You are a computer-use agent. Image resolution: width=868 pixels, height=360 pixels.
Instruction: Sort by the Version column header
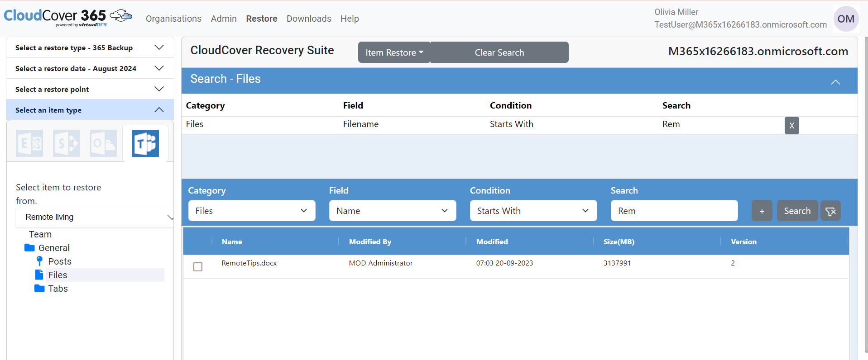pos(743,242)
